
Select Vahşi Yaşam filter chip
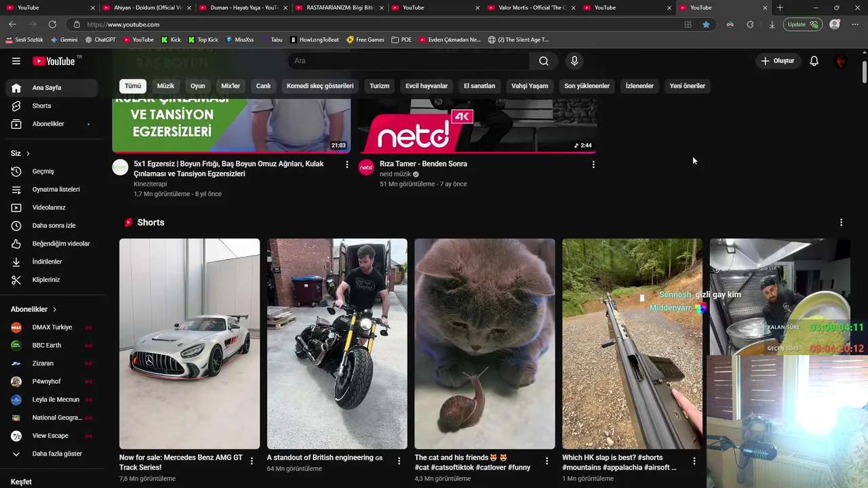[x=530, y=86]
